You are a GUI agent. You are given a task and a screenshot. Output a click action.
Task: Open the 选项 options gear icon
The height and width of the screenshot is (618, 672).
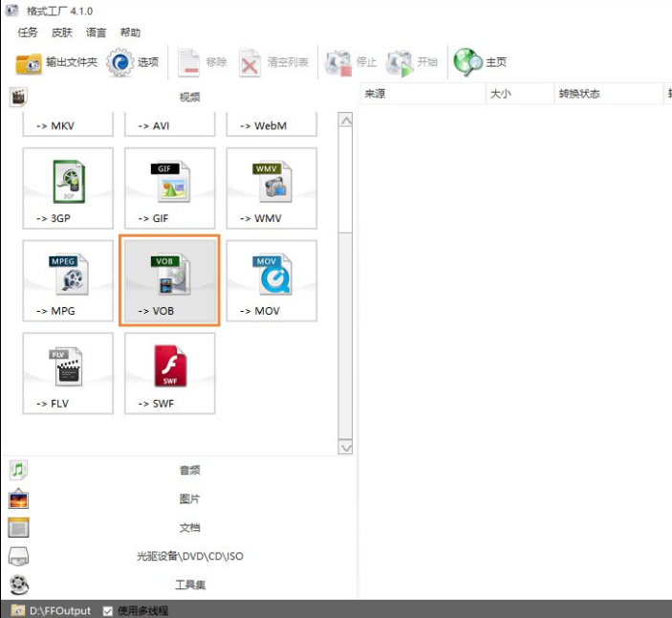pyautogui.click(x=120, y=62)
